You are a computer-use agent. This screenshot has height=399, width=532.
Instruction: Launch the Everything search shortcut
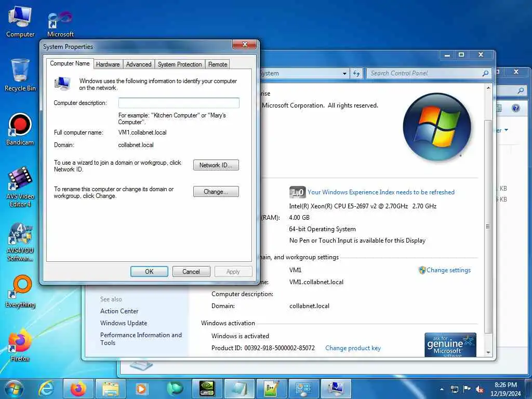click(20, 292)
